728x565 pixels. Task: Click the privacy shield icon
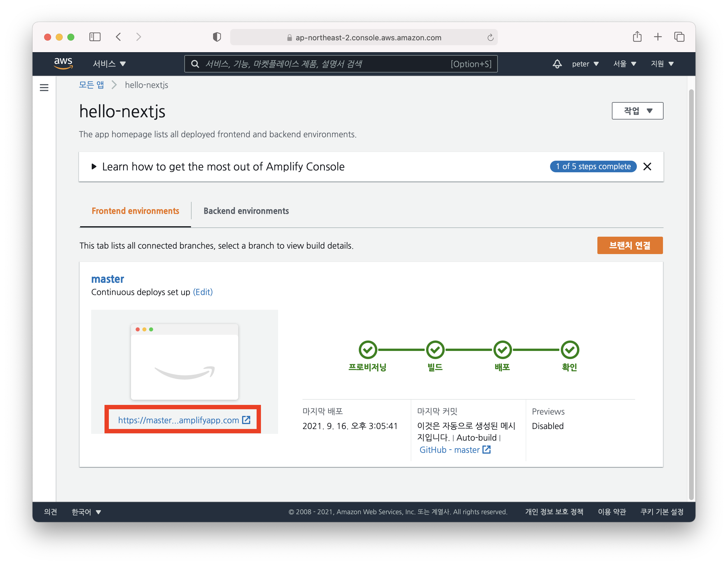[x=217, y=37]
